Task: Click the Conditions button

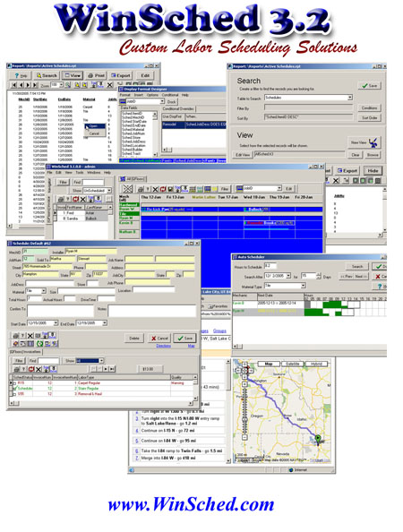Action: click(369, 107)
